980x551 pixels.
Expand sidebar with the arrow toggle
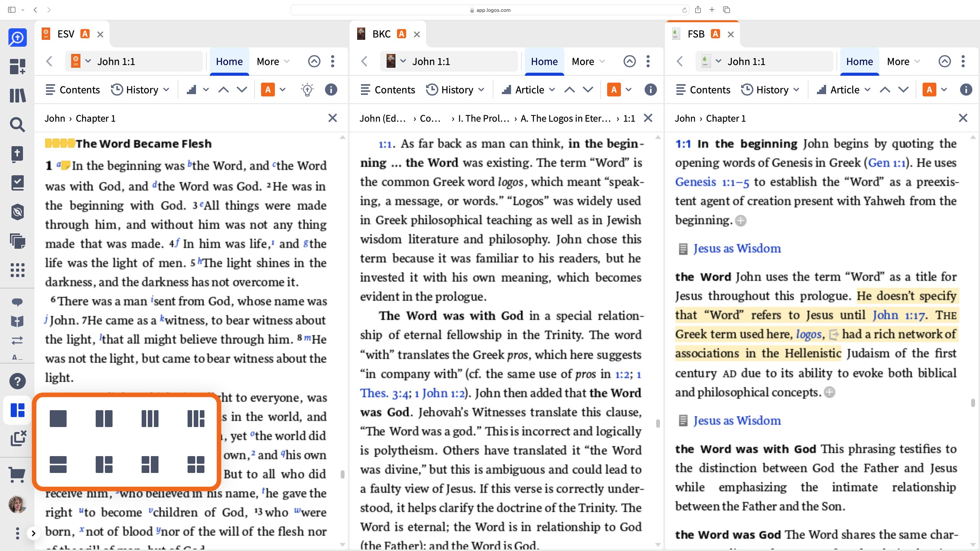pos(33,533)
